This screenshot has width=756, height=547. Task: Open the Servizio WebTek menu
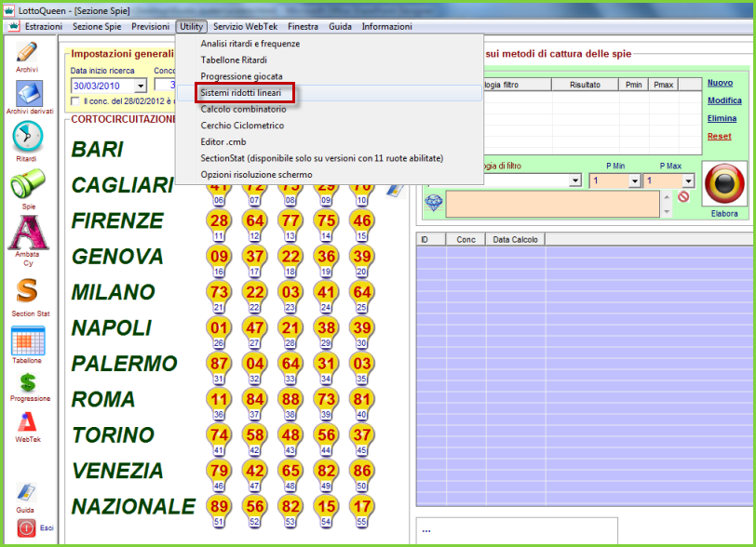pyautogui.click(x=246, y=26)
